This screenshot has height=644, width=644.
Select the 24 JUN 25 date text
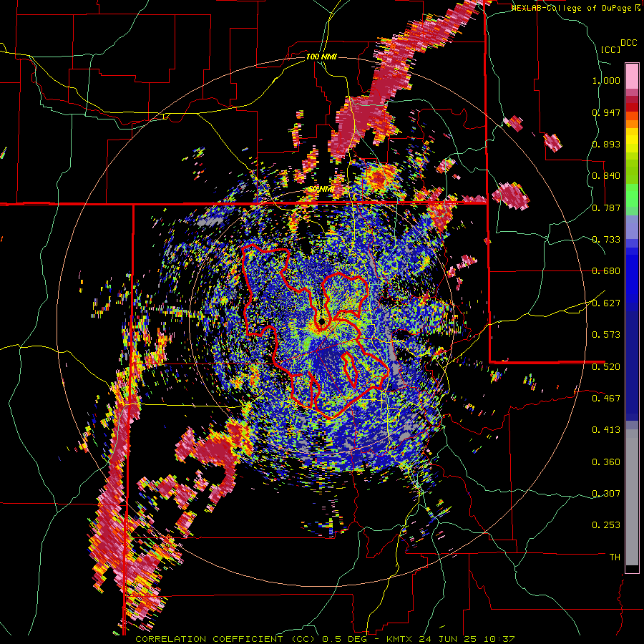[449, 639]
